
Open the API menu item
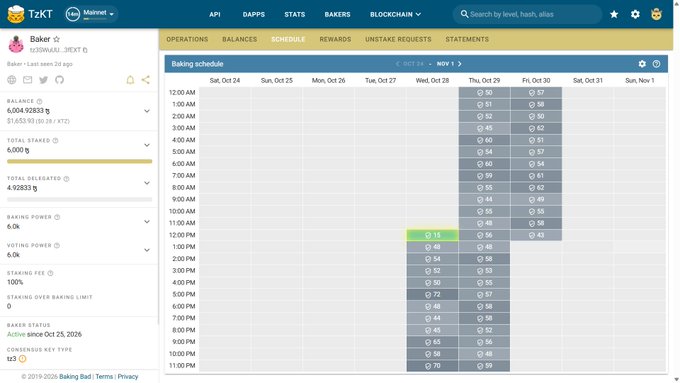point(215,14)
